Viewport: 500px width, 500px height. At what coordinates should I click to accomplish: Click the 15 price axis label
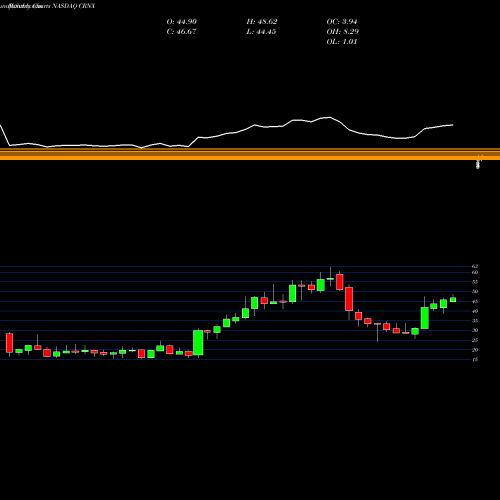(x=475, y=359)
